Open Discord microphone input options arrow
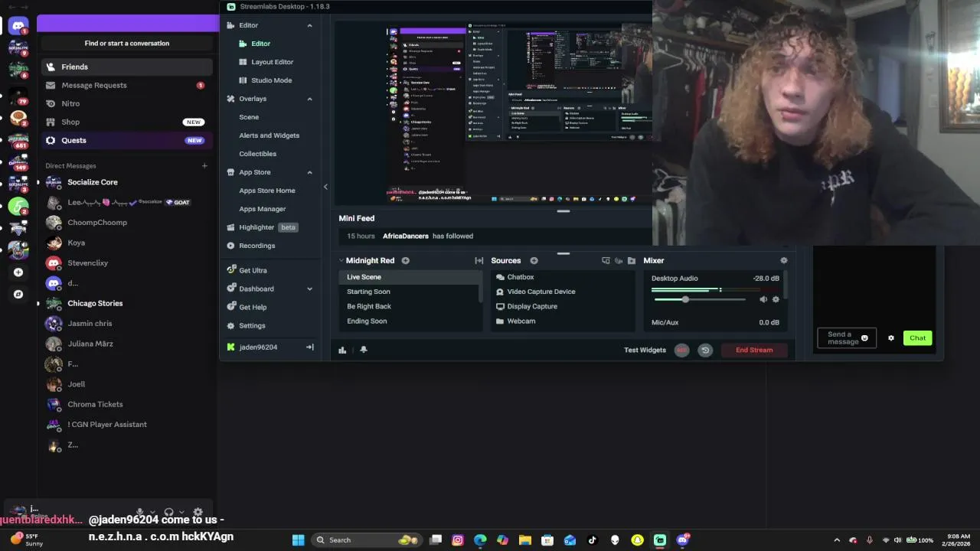The image size is (980, 551). pos(152,512)
